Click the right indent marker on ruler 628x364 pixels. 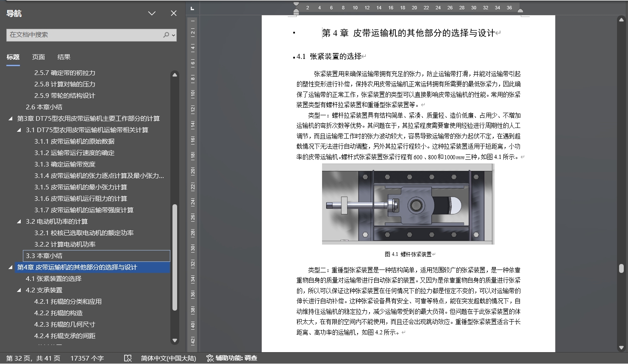(520, 11)
